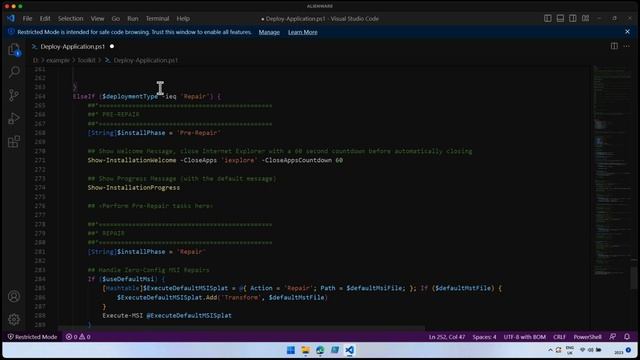Image resolution: width=640 pixels, height=360 pixels.
Task: Click 'Execute-MSI @ExecuteDefaultMSISplat' on line 288
Action: (x=167, y=316)
